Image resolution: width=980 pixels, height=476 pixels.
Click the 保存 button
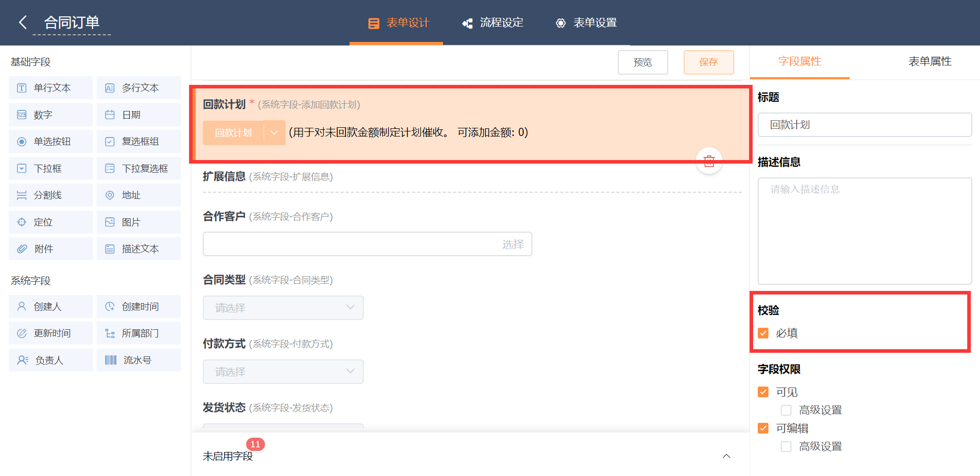709,62
